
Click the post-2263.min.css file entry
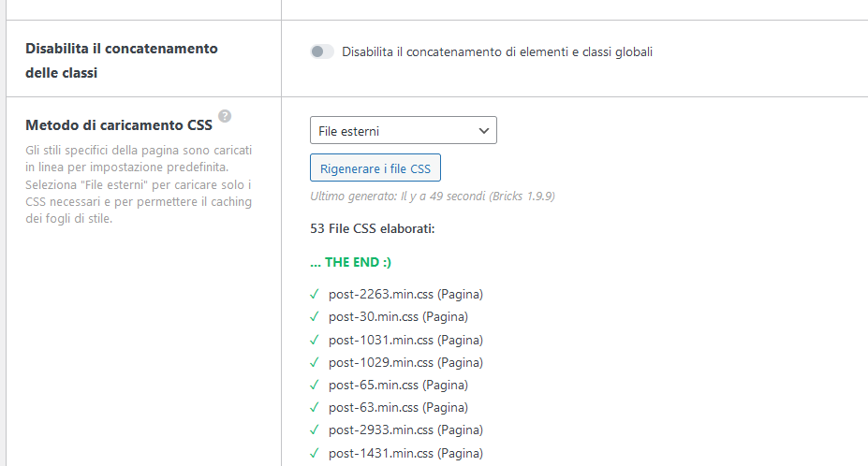point(405,295)
